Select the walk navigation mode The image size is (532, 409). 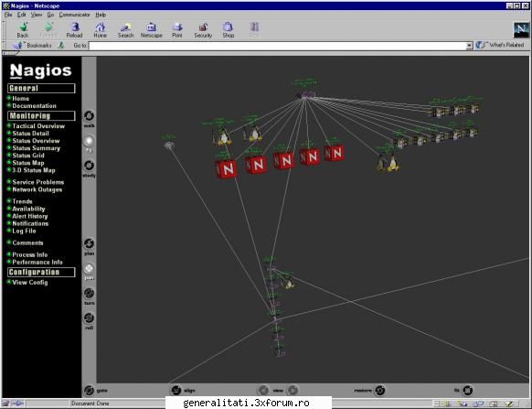click(90, 116)
